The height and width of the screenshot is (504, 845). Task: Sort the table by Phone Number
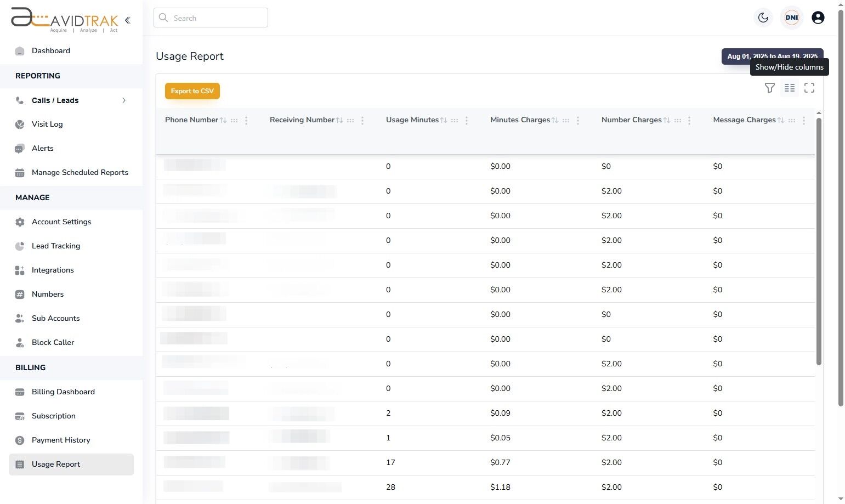pos(224,120)
